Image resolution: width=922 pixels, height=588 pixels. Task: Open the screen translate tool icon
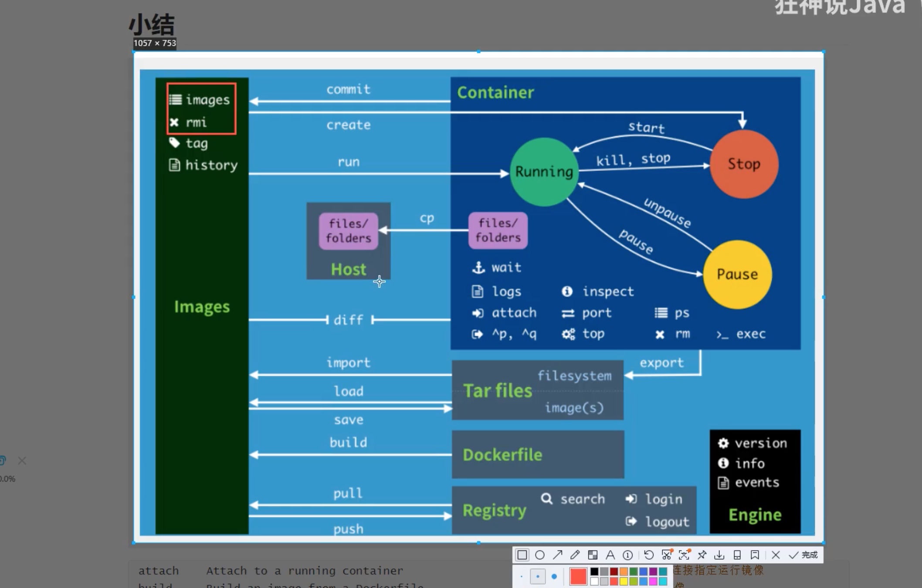click(x=684, y=555)
